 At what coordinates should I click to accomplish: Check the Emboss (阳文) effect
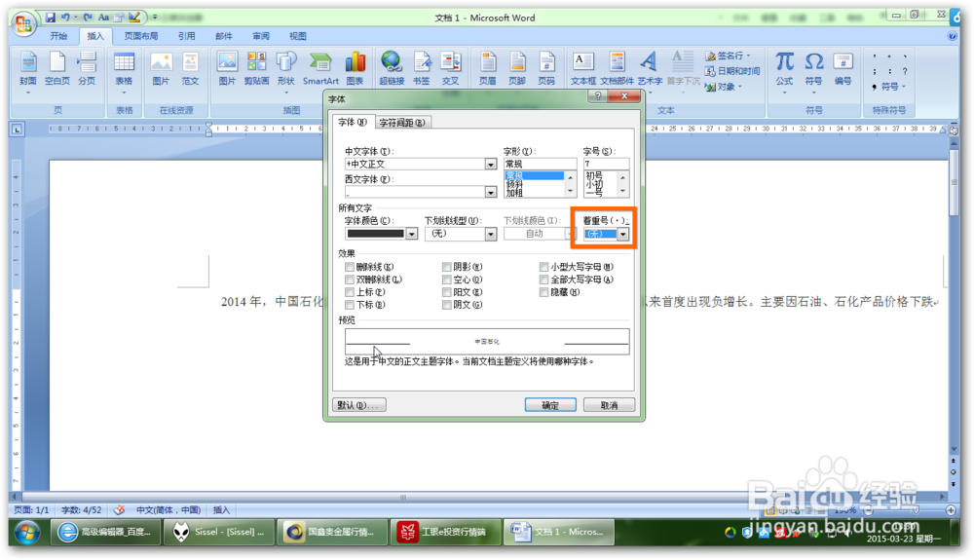pos(447,292)
